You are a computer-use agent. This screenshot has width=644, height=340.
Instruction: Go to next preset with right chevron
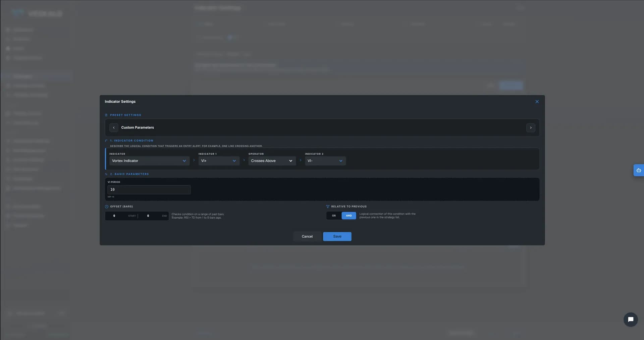coord(531,128)
